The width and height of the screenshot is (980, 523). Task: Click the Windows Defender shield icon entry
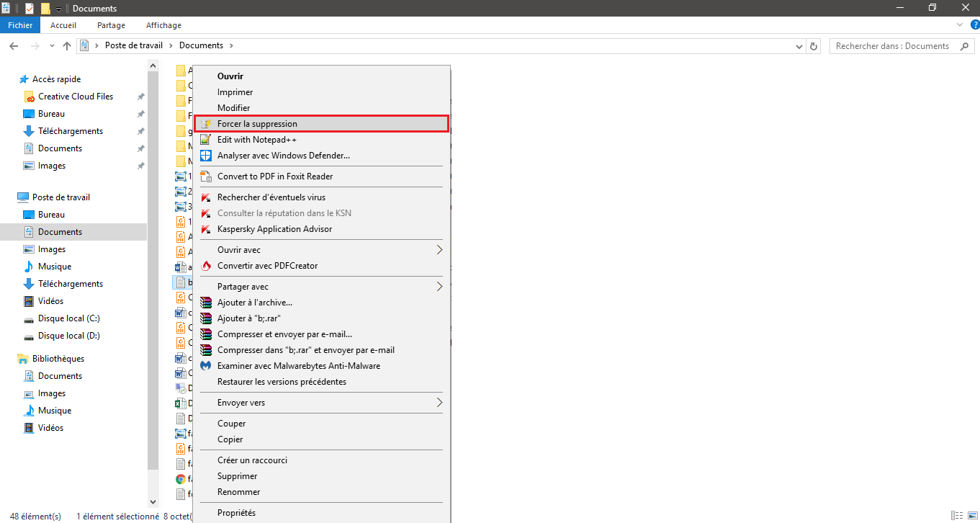(205, 156)
